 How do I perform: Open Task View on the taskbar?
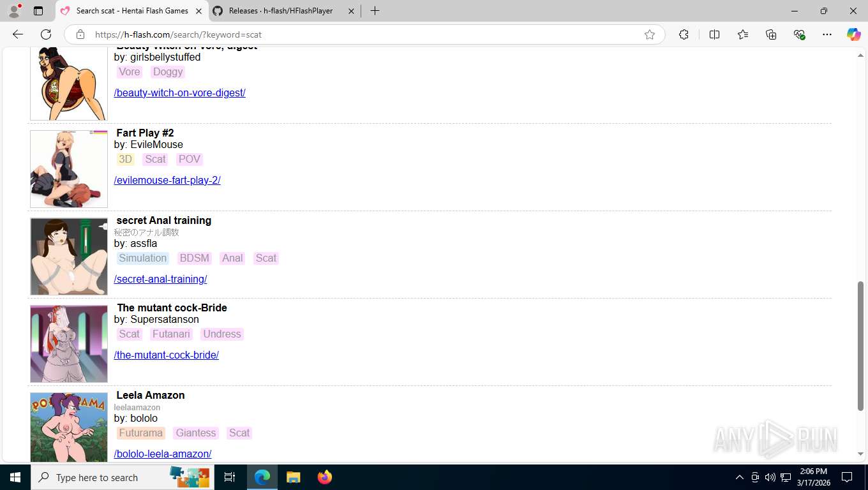tap(230, 477)
